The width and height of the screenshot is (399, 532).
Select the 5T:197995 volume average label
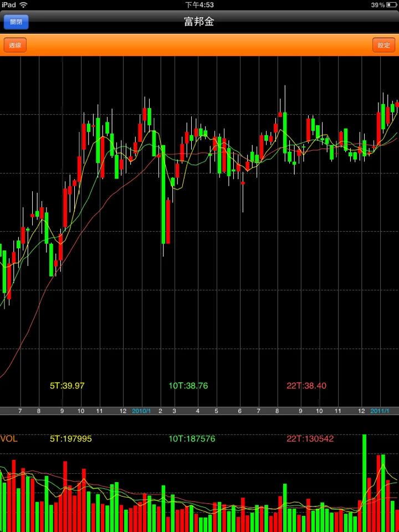[70, 439]
